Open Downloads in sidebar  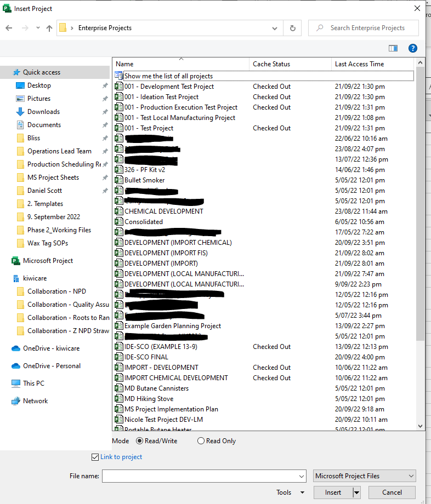[x=43, y=112]
